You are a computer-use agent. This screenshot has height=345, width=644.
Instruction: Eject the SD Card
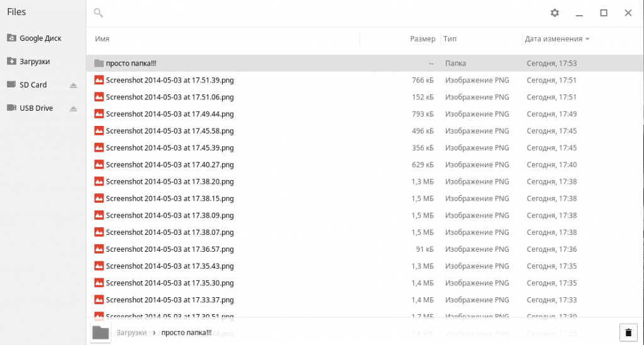click(x=73, y=85)
